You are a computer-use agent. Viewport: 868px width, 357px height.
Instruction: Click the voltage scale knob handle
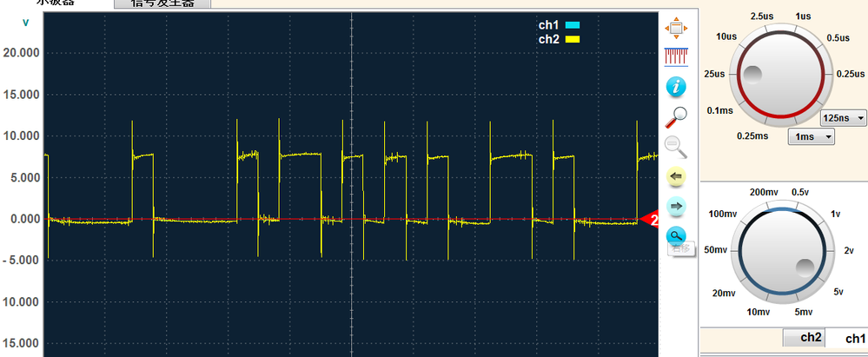click(x=805, y=268)
